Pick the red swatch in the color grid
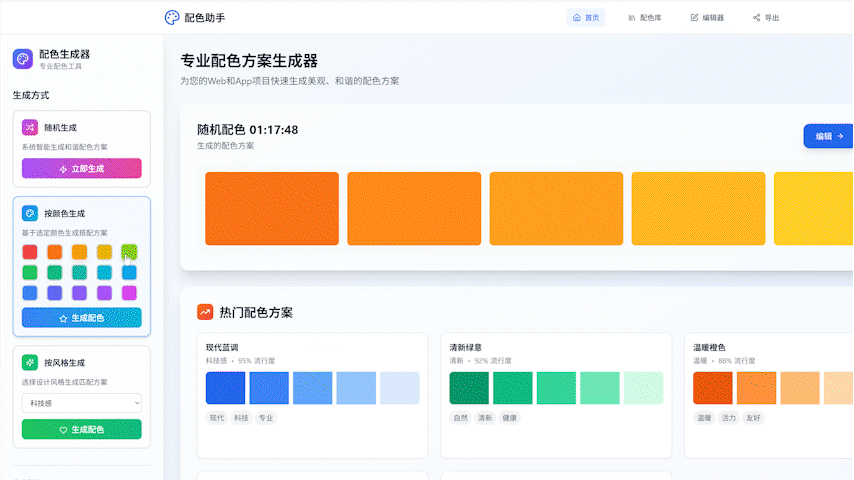 (30, 252)
